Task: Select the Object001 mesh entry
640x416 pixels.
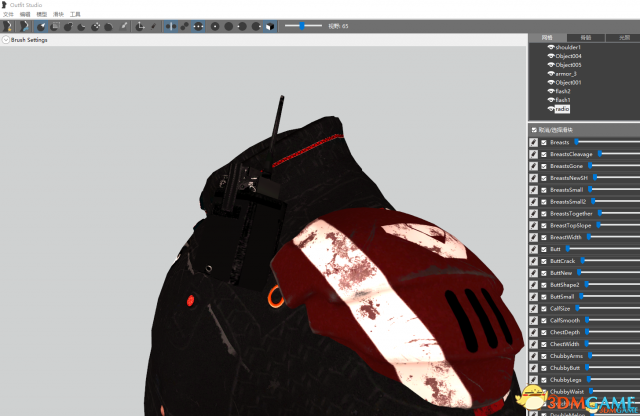Action: pyautogui.click(x=568, y=82)
